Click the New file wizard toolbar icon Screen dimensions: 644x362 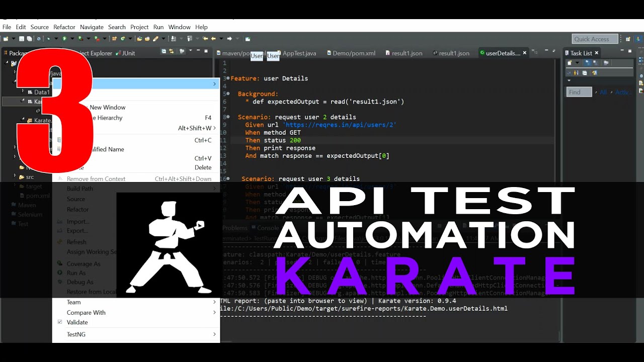6,39
